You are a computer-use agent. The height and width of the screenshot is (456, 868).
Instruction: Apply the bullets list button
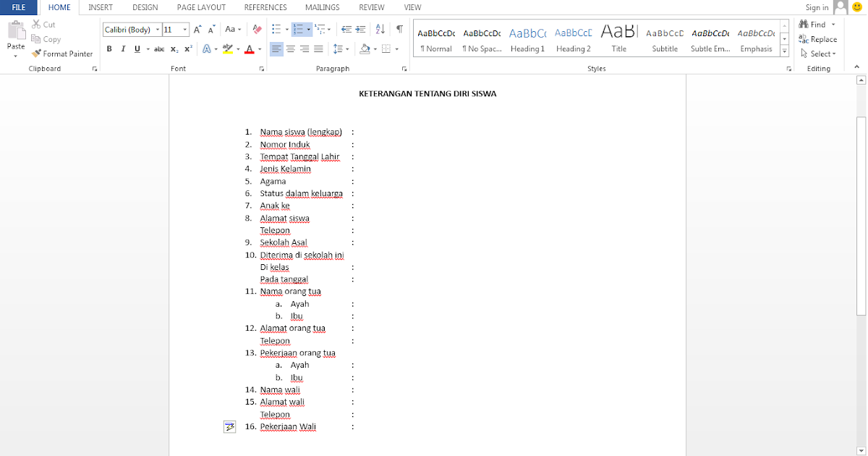(x=276, y=30)
